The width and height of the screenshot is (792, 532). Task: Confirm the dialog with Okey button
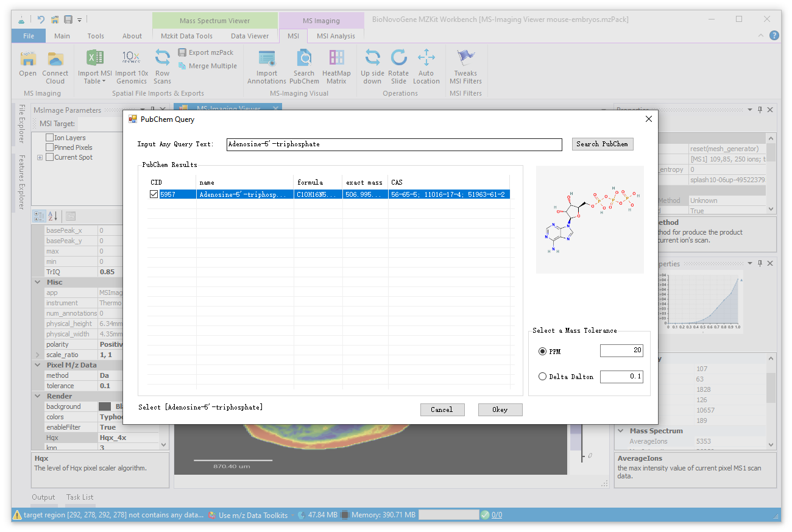pyautogui.click(x=500, y=410)
